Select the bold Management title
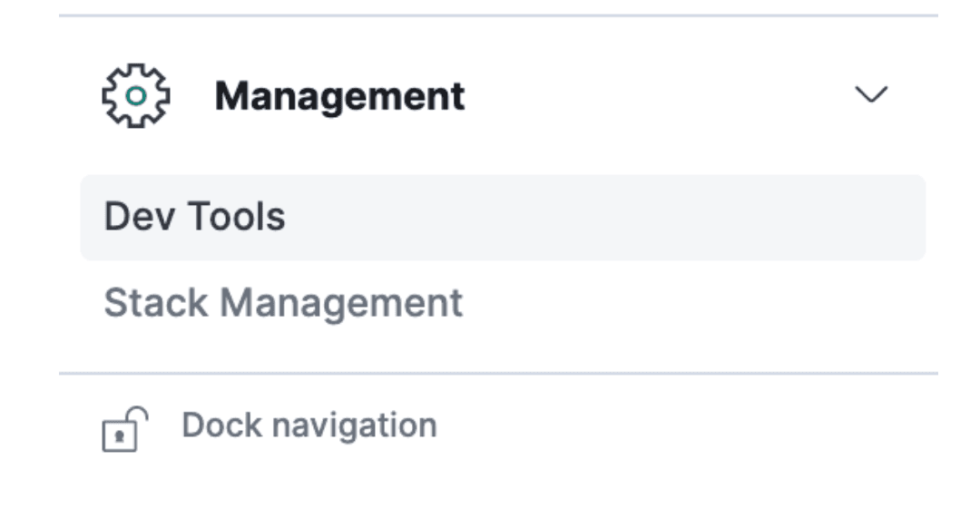This screenshot has height=508, width=980. pyautogui.click(x=339, y=96)
